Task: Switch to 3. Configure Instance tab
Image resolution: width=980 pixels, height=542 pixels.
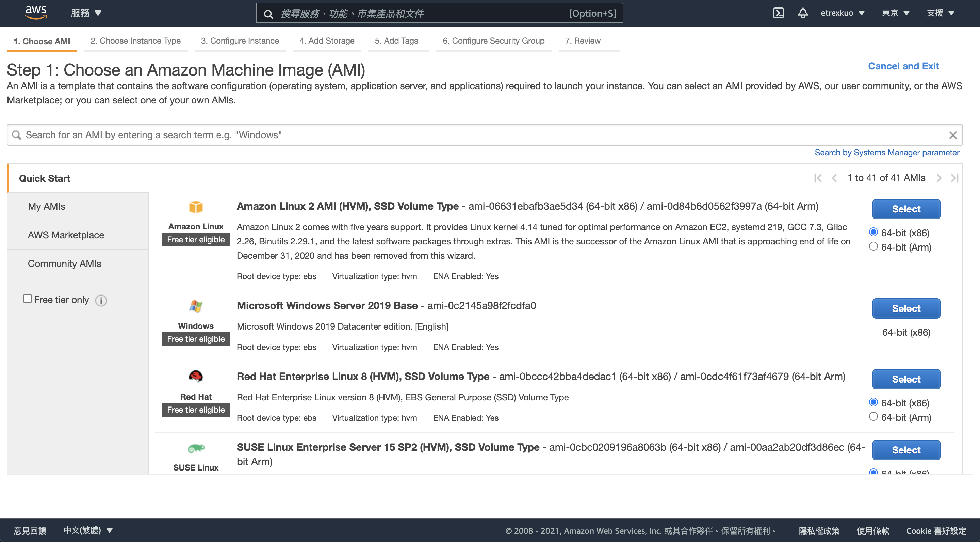Action: 240,41
